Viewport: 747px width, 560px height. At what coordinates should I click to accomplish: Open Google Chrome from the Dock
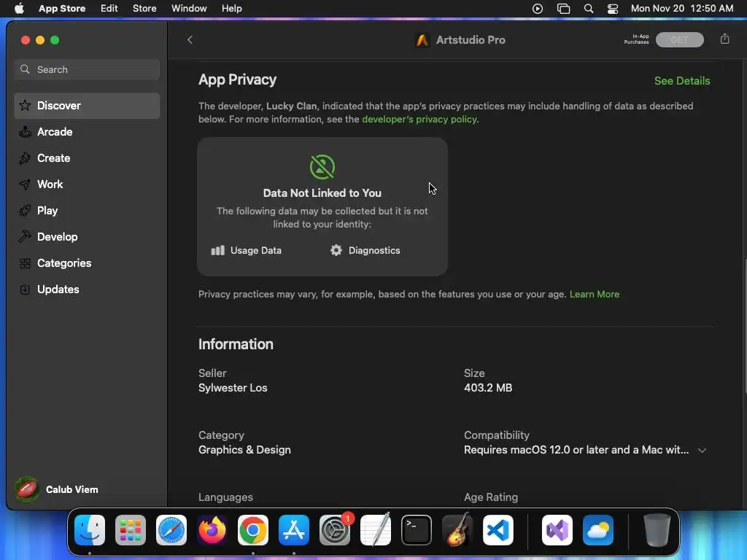pos(253,530)
